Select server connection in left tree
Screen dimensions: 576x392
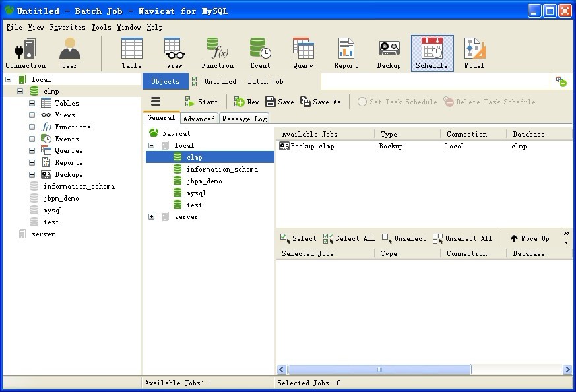(x=43, y=234)
